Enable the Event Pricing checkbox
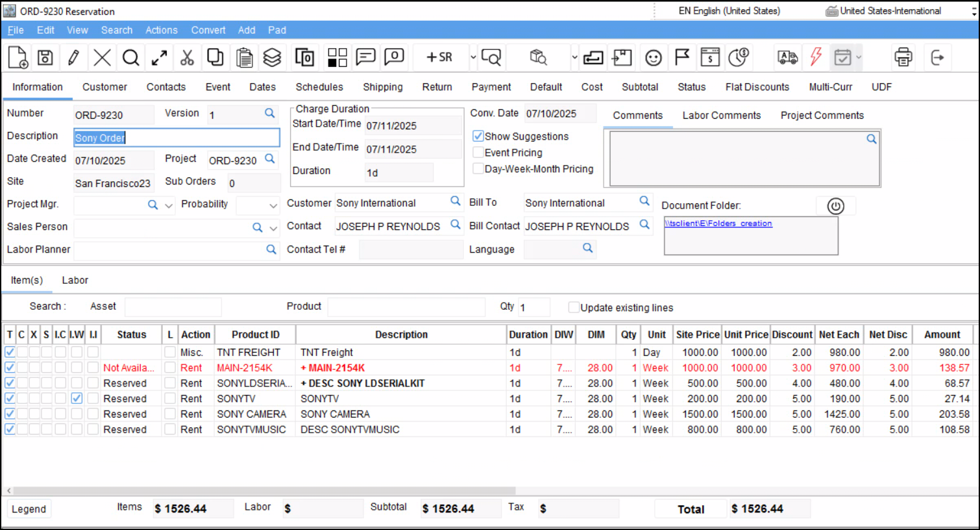Image resolution: width=980 pixels, height=530 pixels. (478, 153)
